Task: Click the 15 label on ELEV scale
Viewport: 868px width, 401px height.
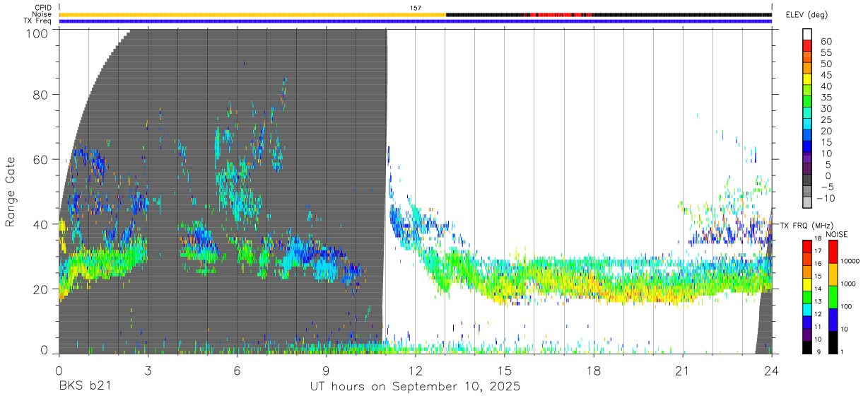Action: coord(826,142)
